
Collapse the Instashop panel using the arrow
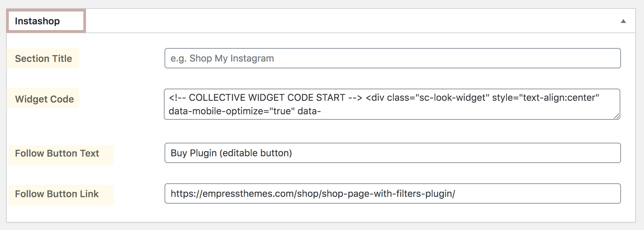623,21
